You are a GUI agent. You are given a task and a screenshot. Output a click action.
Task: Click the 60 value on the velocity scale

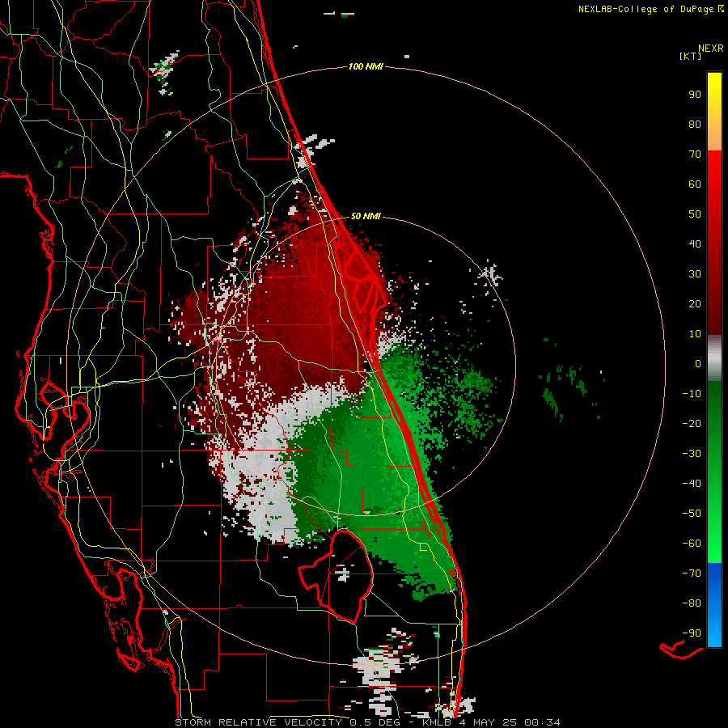[x=695, y=184]
